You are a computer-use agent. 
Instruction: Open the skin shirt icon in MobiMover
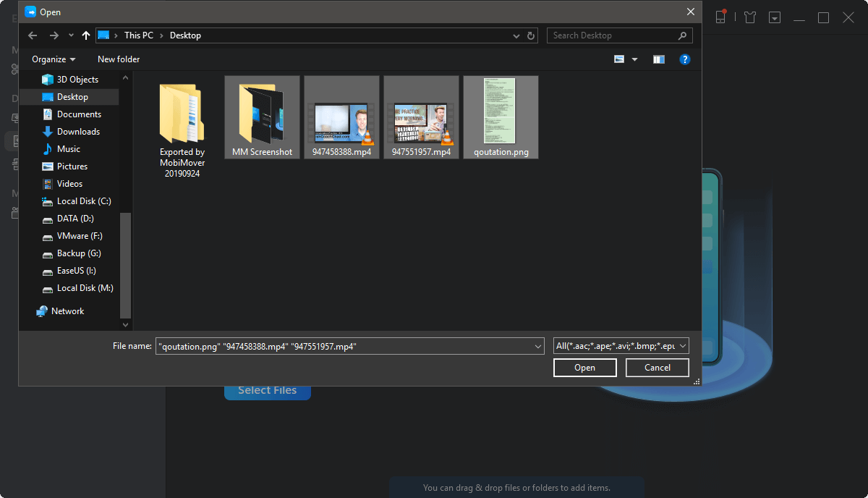point(750,17)
